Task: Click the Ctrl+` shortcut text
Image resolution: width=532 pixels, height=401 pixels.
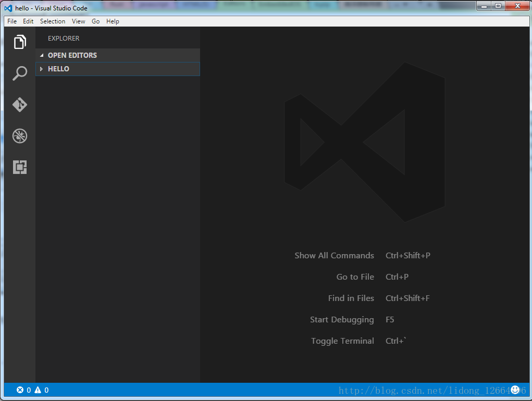Action: point(396,341)
